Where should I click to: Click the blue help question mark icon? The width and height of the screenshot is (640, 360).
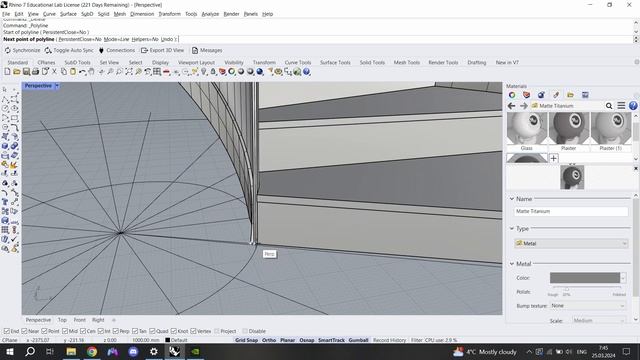(633, 106)
